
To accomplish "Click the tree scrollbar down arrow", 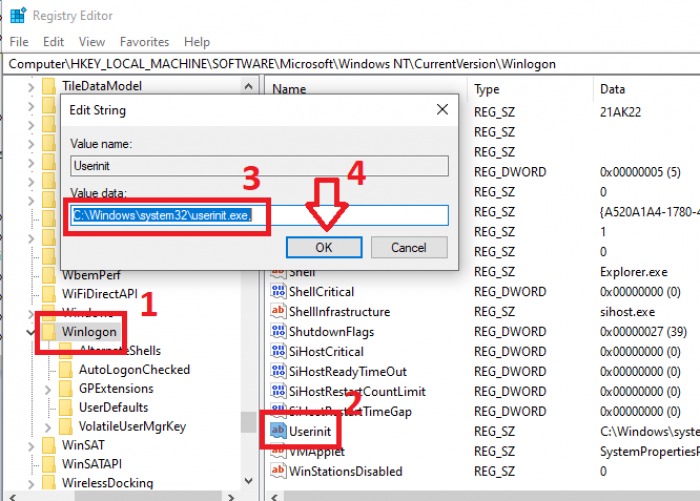I will pyautogui.click(x=249, y=481).
